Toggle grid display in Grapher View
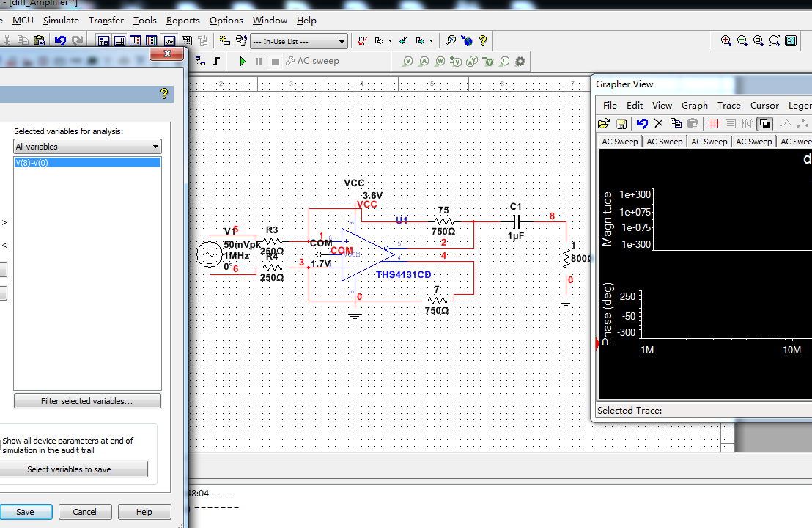812x528 pixels. click(713, 124)
